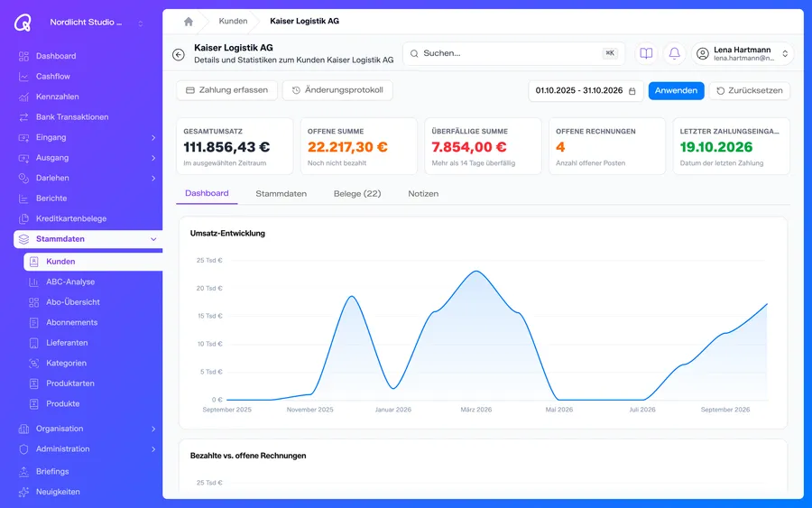Click the last payment date 19.10.2026
Viewport: 812px width, 508px height.
coord(716,147)
